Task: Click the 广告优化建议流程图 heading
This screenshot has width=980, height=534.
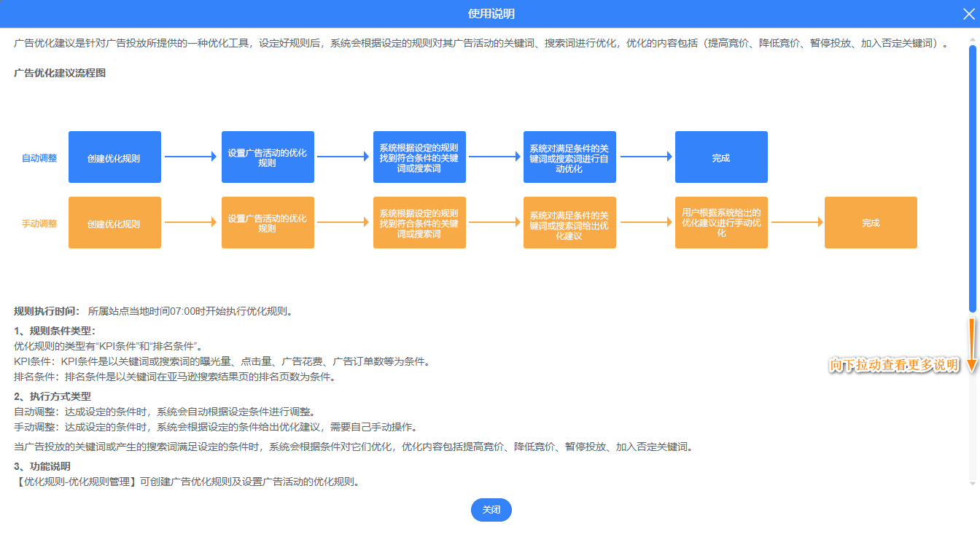Action: click(x=60, y=73)
